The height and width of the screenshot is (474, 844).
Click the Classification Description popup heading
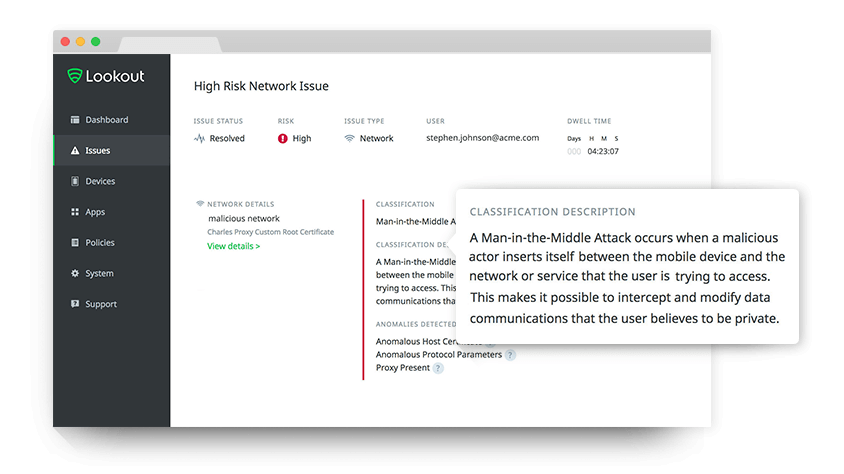(x=552, y=212)
